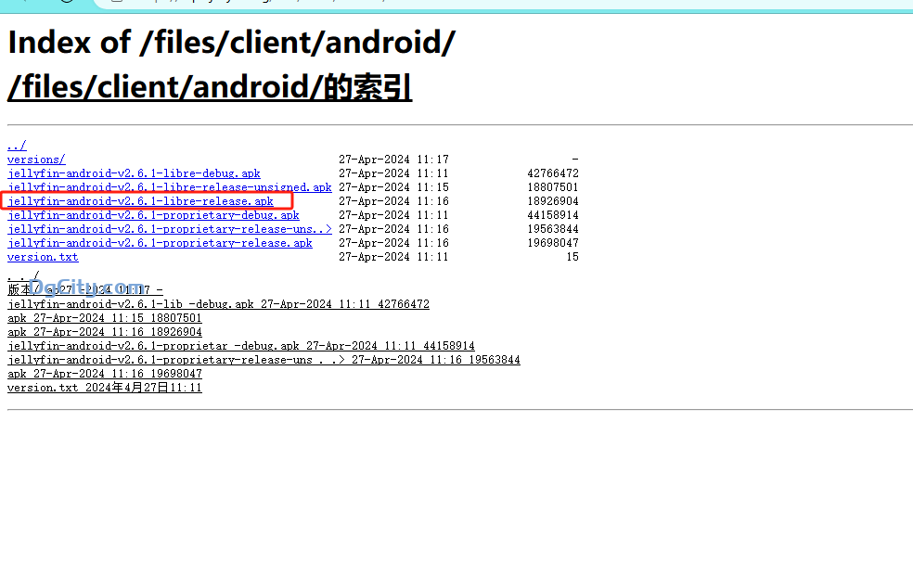
Task: Click translated 'version.txt 2024年4月27日11:11' line
Action: point(104,388)
